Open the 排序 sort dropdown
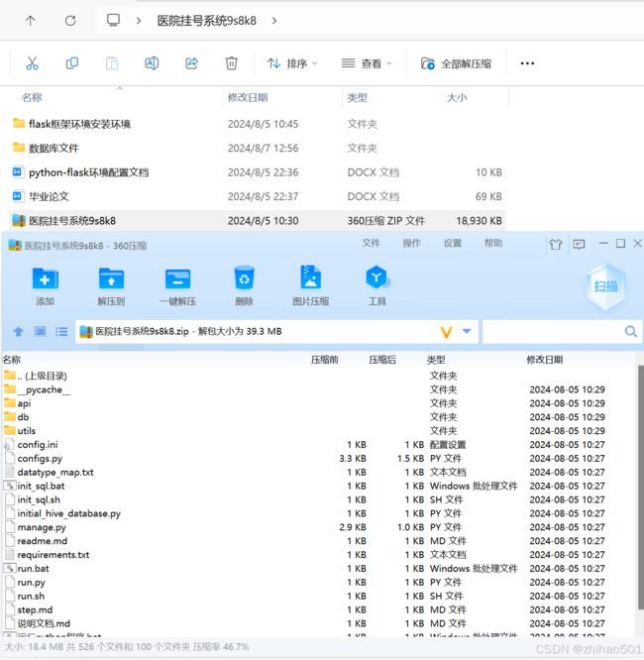This screenshot has width=644, height=660. pyautogui.click(x=292, y=63)
